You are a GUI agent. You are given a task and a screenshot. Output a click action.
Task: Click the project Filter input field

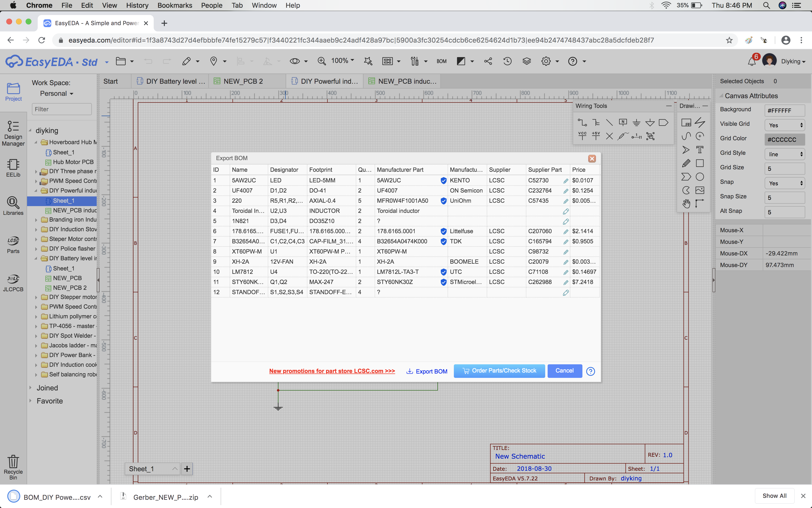click(62, 109)
